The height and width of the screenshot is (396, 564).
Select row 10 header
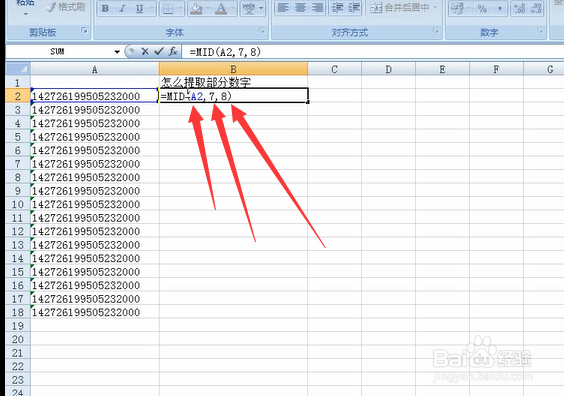click(x=18, y=204)
